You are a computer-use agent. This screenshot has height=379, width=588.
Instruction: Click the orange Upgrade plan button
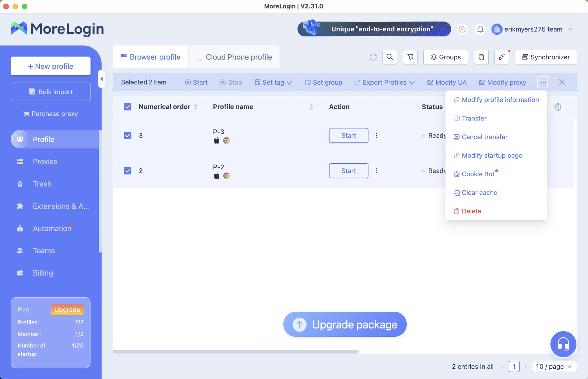pyautogui.click(x=67, y=310)
